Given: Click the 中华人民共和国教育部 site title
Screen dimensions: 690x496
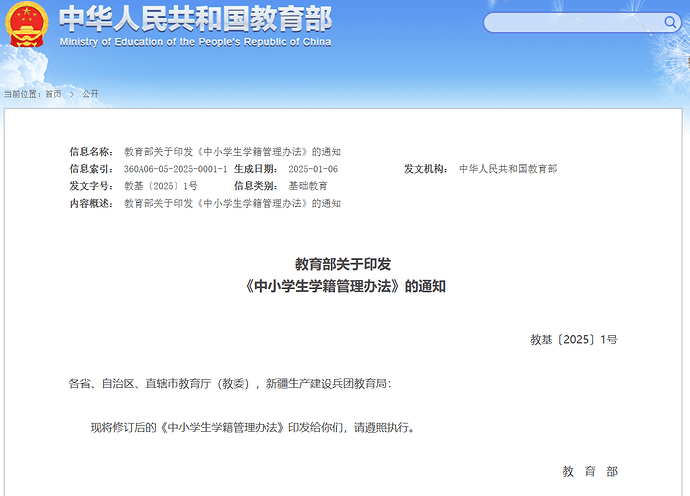Looking at the screenshot, I should [195, 19].
